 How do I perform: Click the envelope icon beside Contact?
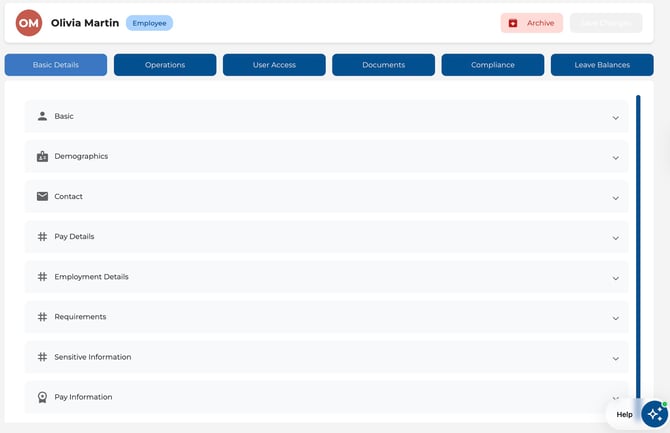click(x=42, y=197)
